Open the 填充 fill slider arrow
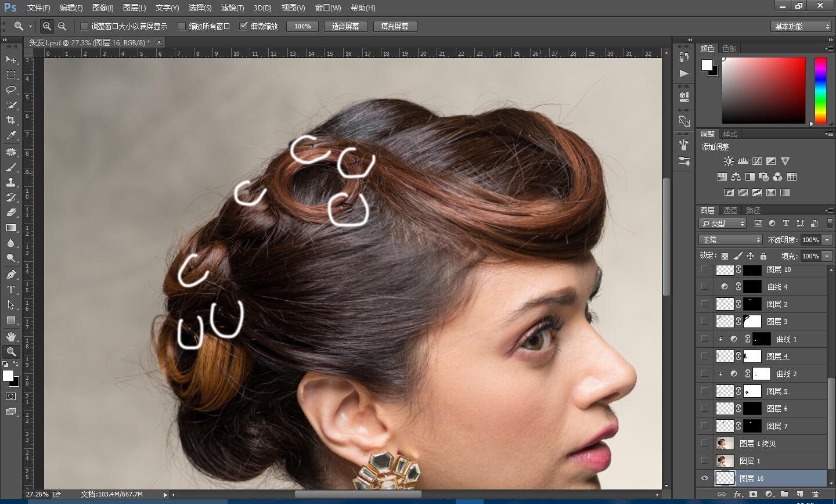 pos(827,256)
